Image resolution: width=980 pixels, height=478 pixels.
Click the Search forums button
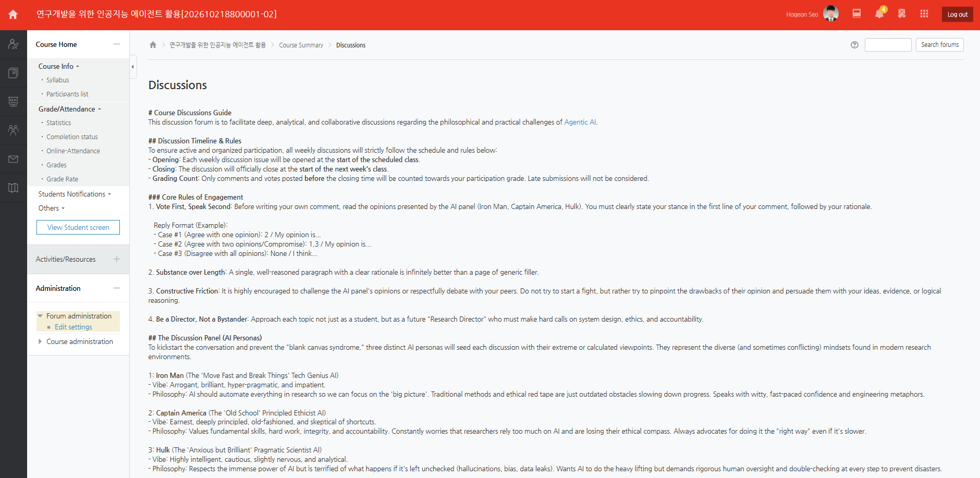click(x=939, y=45)
